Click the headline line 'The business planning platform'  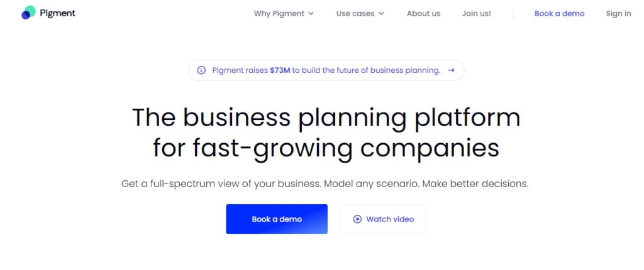click(326, 118)
